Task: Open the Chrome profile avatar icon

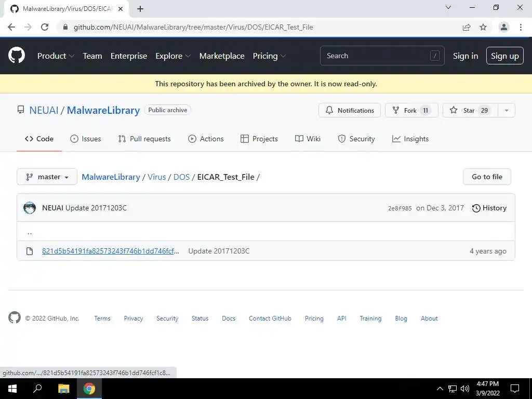Action: point(504,27)
